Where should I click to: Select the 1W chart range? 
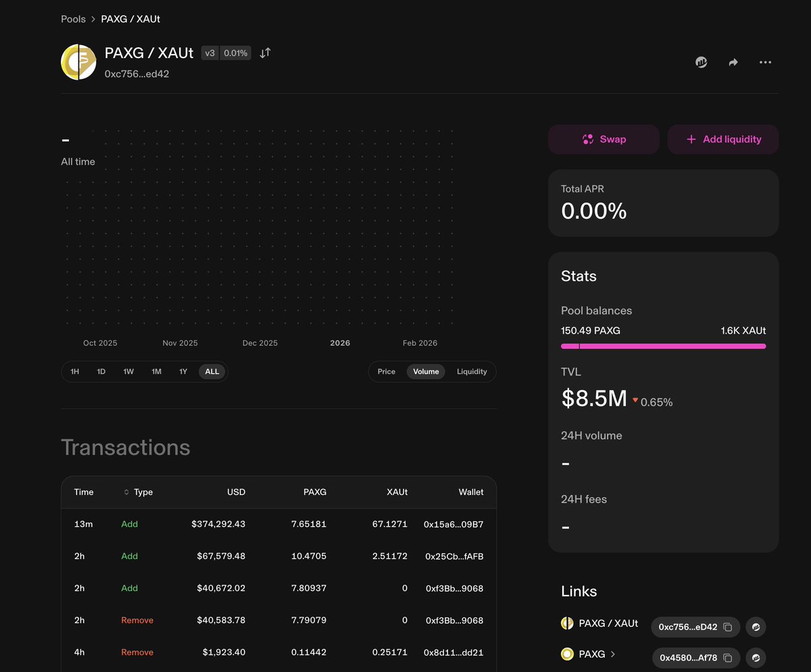pyautogui.click(x=128, y=371)
